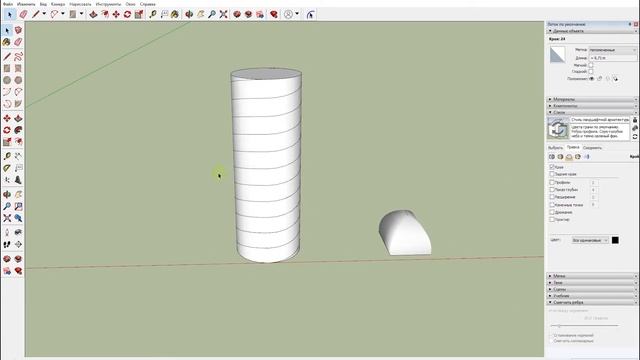This screenshot has width=640, height=360.
Task: Choose the Section Plane tool in left toolbar
Action: click(18, 244)
